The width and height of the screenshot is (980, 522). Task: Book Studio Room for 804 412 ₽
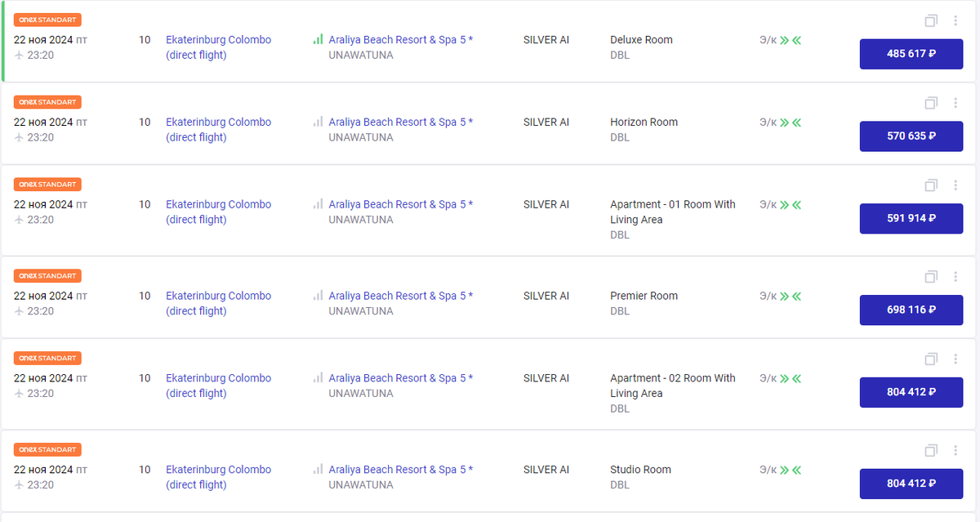pos(911,484)
